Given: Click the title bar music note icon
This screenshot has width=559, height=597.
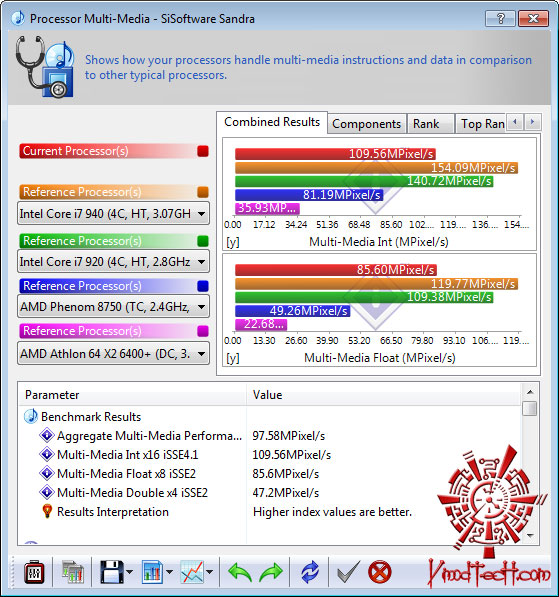Looking at the screenshot, I should pos(18,18).
